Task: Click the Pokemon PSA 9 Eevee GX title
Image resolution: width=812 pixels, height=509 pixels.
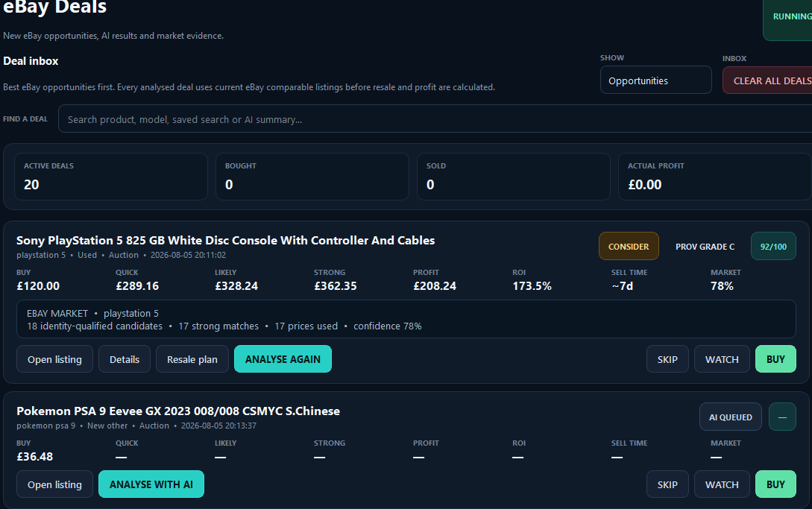Action: [x=178, y=411]
